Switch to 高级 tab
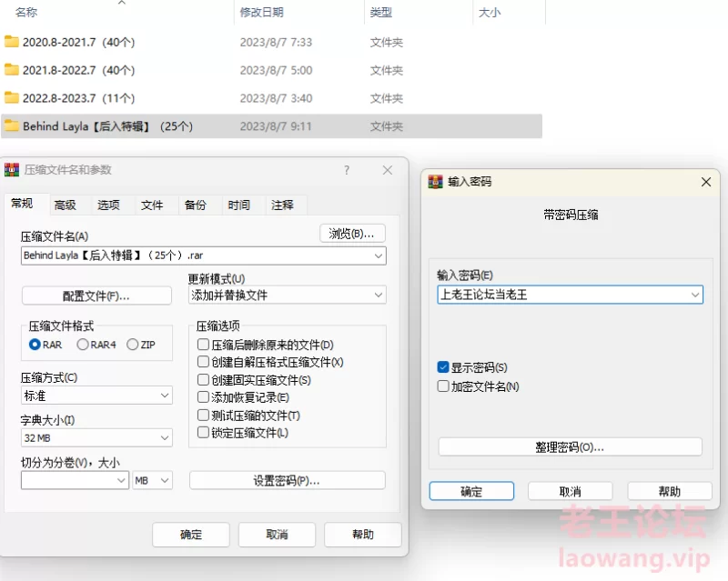Image resolution: width=728 pixels, height=581 pixels. tap(65, 205)
